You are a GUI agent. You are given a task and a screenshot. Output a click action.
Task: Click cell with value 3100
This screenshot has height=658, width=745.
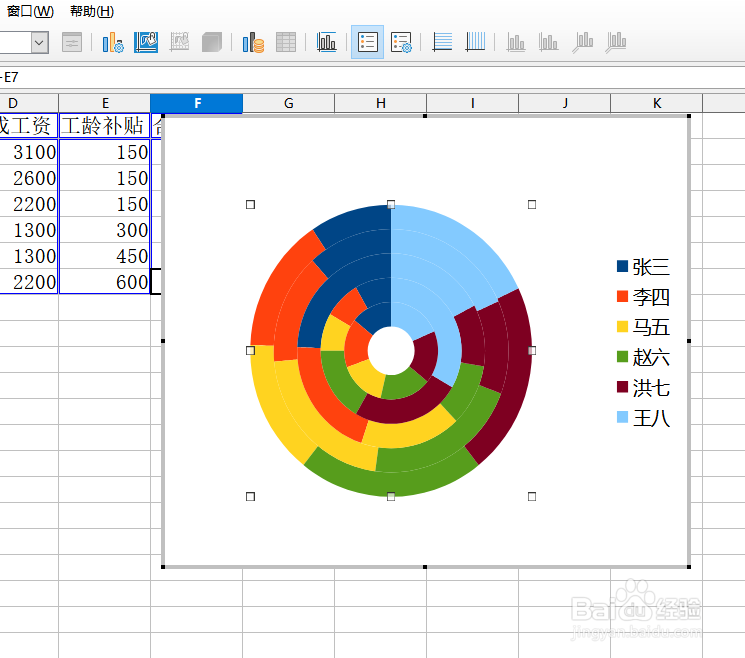tap(29, 152)
